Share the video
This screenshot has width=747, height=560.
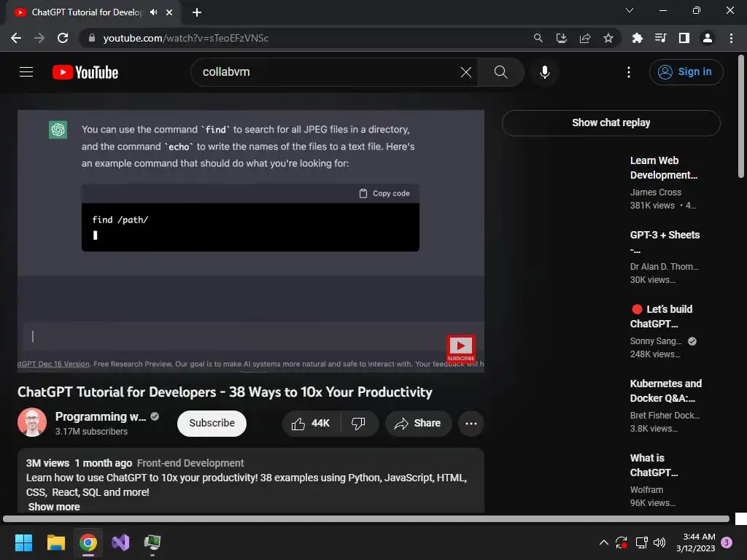click(x=418, y=424)
